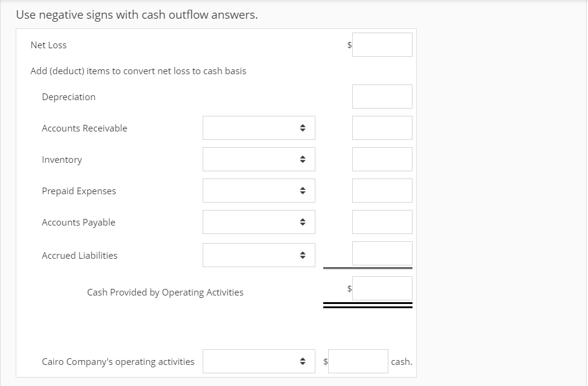This screenshot has width=588, height=386.
Task: Click the Depreciation amount field
Action: 382,96
